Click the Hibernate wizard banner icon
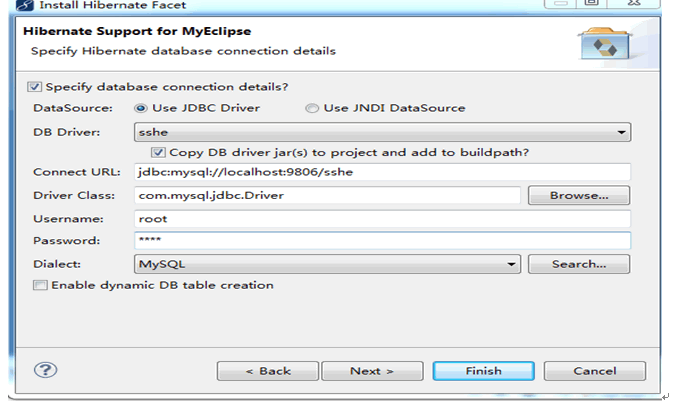This screenshot has height=415, width=687. click(606, 44)
